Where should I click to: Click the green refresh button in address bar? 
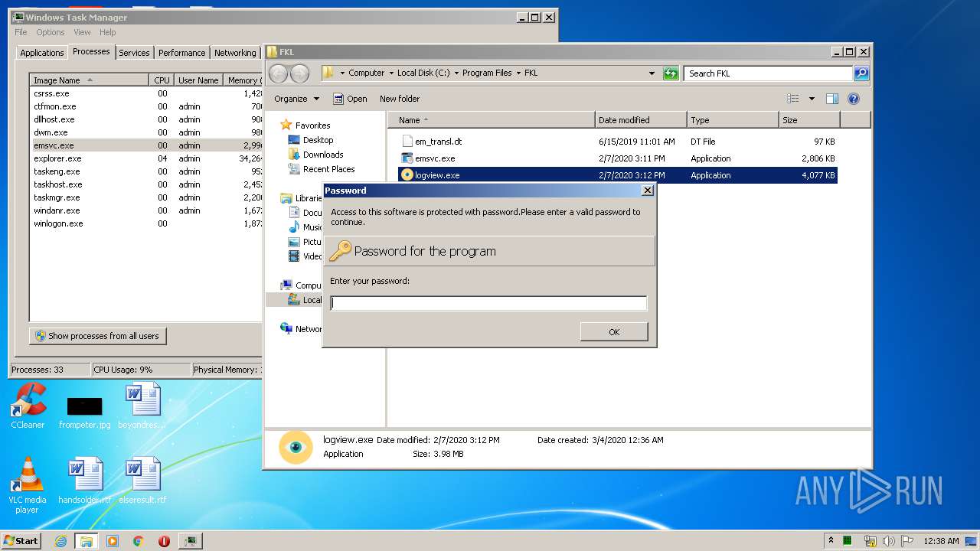(671, 73)
